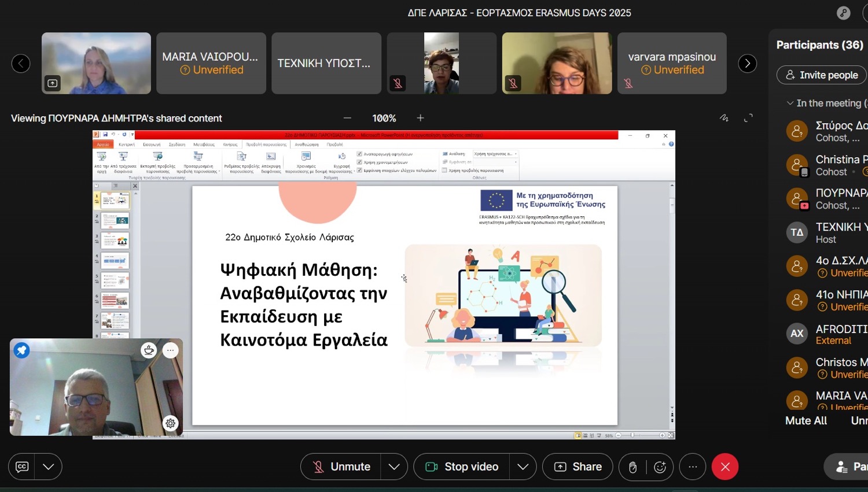The height and width of the screenshot is (492, 868).
Task: Click the red leave meeting button
Action: pyautogui.click(x=724, y=467)
